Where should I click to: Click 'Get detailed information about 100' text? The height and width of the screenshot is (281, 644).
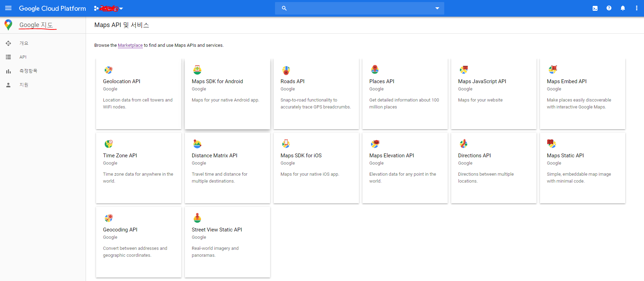pos(404,100)
